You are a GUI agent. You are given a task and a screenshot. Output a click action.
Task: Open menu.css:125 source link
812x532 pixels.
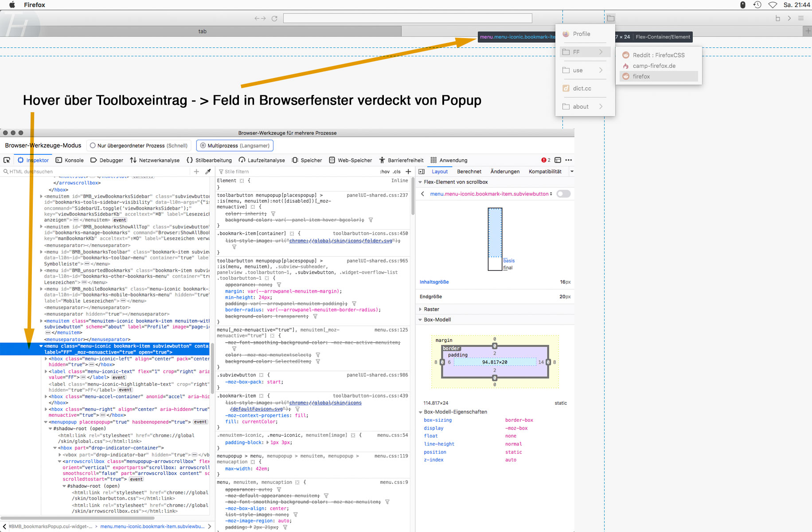[391, 330]
